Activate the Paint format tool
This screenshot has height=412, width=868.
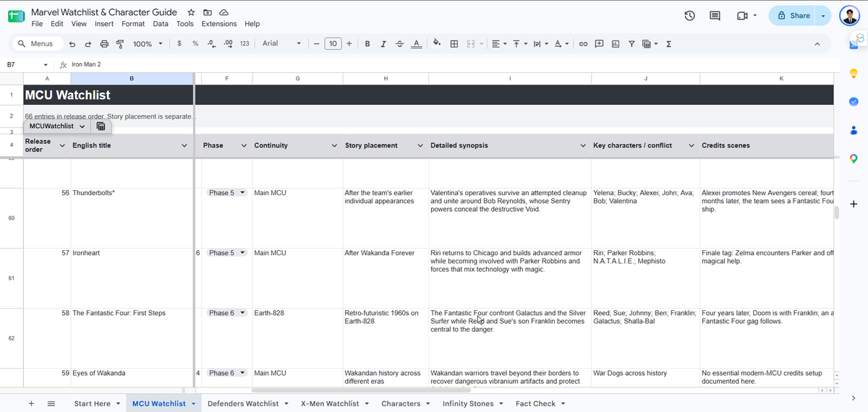tap(120, 44)
